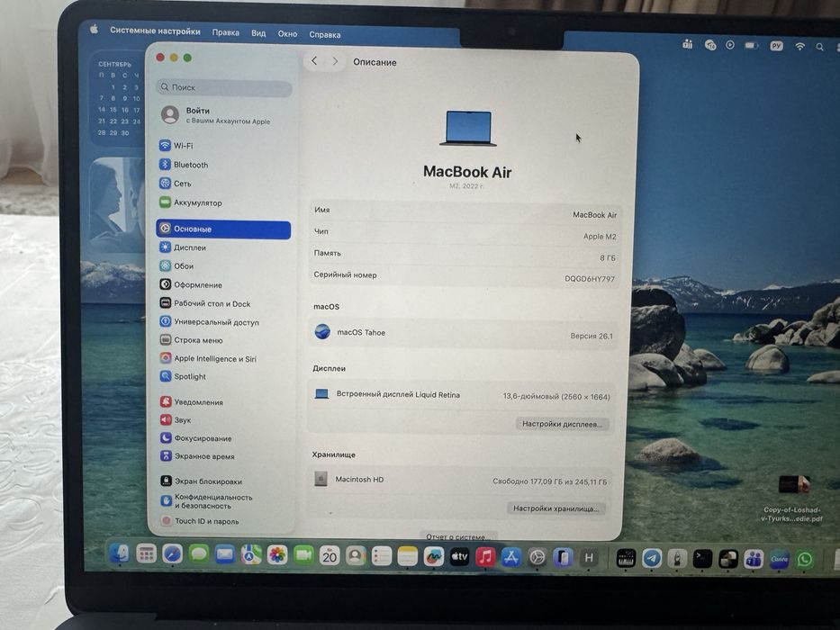
Task: Click the battery status icon
Action: click(x=752, y=46)
